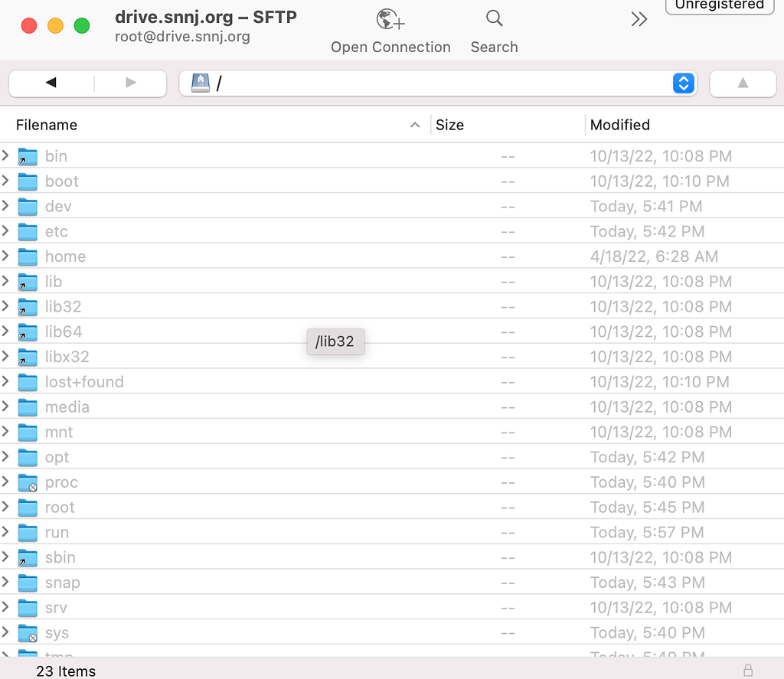The width and height of the screenshot is (784, 679).
Task: Expand the etc folder
Action: click(x=6, y=231)
